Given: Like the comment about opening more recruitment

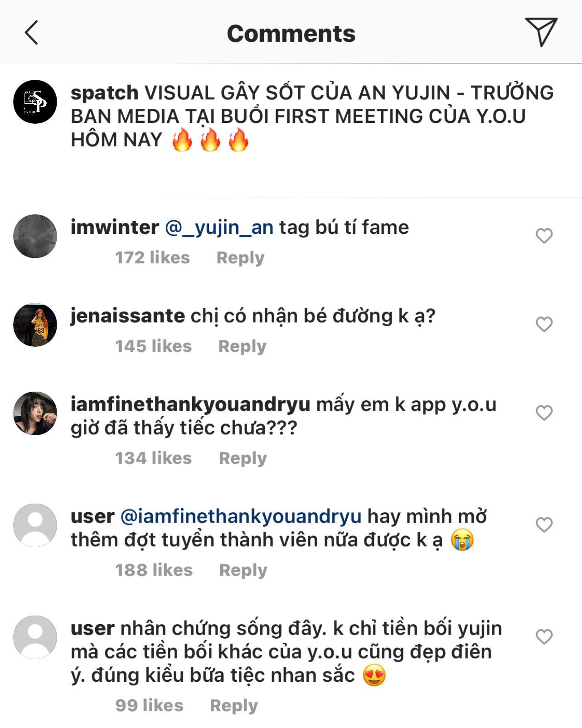Looking at the screenshot, I should click(544, 524).
